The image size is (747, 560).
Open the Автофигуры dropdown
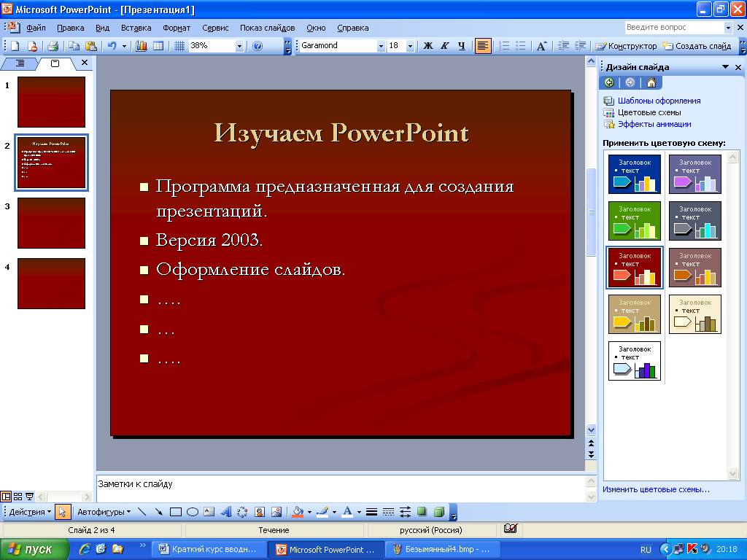(104, 512)
